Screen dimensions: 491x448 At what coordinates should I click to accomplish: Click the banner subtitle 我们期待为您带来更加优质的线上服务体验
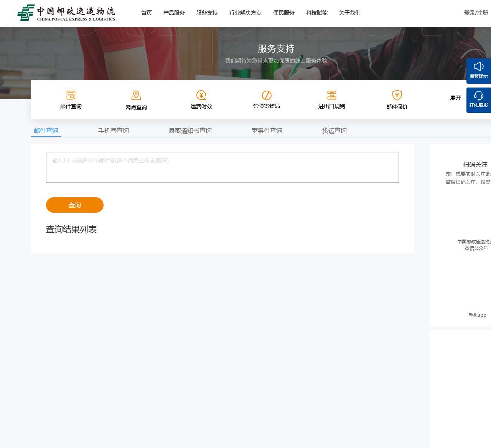coord(276,61)
